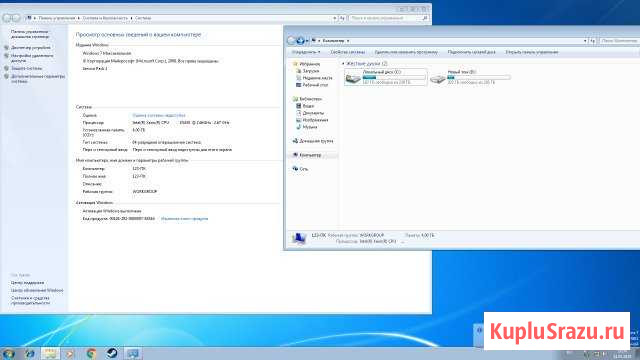Collapse the Hard Disk Drives group header
The height and width of the screenshot is (360, 640).
click(364, 64)
